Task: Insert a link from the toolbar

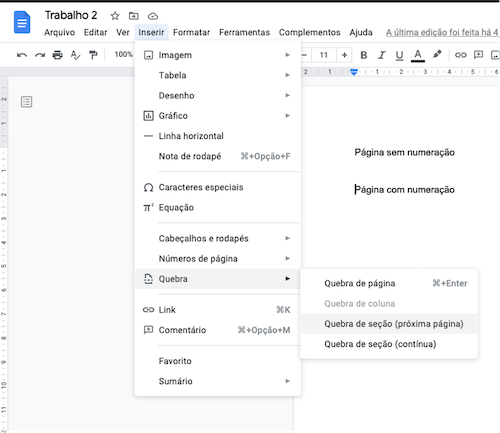Action: (x=461, y=55)
